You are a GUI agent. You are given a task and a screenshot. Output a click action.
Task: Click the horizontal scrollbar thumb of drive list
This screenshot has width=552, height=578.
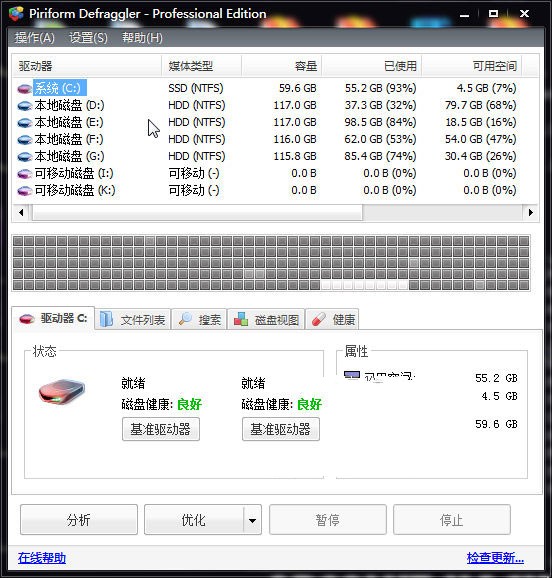(197, 213)
